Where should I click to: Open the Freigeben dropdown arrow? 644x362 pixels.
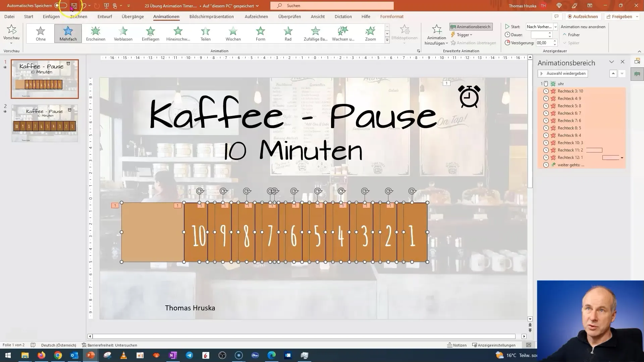(637, 16)
